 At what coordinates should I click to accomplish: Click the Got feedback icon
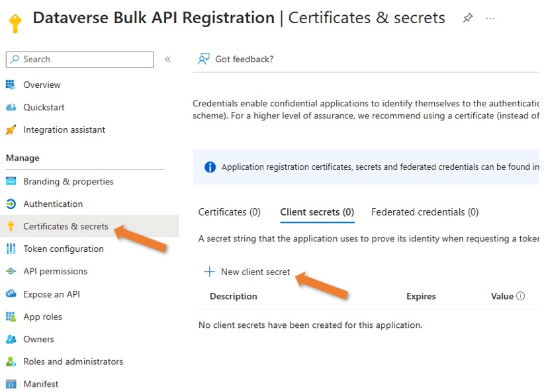point(204,59)
